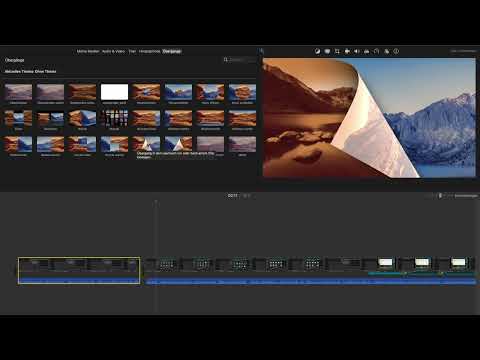
Task: Select the white Fade to White transition thumbnail
Action: point(114,92)
